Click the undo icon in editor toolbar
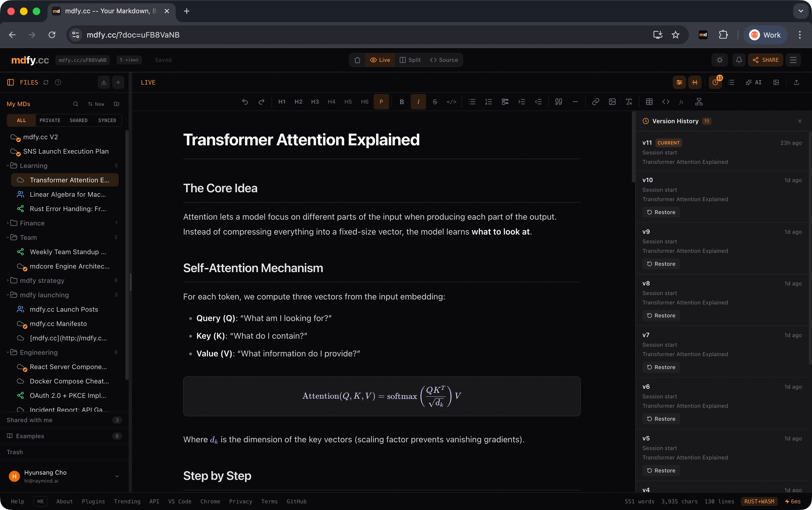The width and height of the screenshot is (812, 510). tap(245, 102)
